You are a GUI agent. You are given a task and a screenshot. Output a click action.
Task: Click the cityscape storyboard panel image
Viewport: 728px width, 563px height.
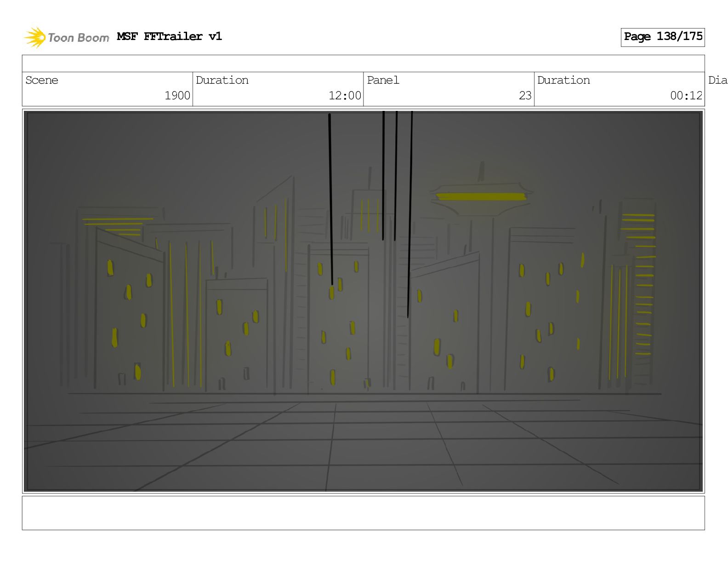[x=363, y=301]
